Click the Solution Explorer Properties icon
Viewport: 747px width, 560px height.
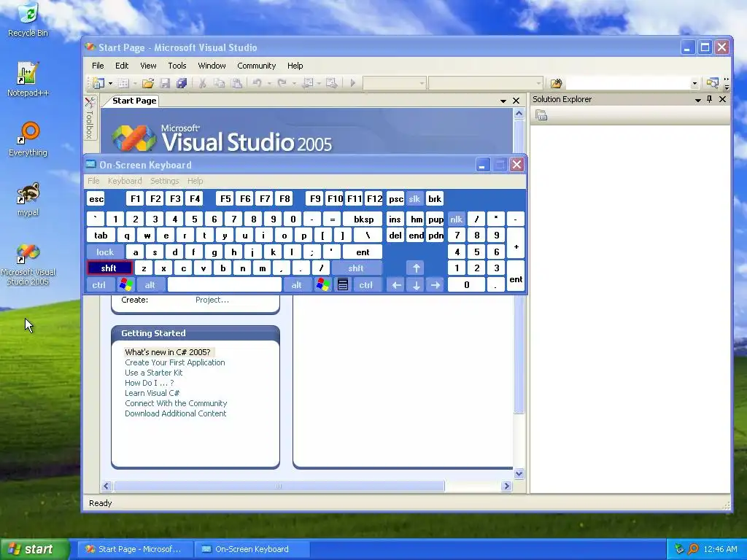(x=541, y=115)
